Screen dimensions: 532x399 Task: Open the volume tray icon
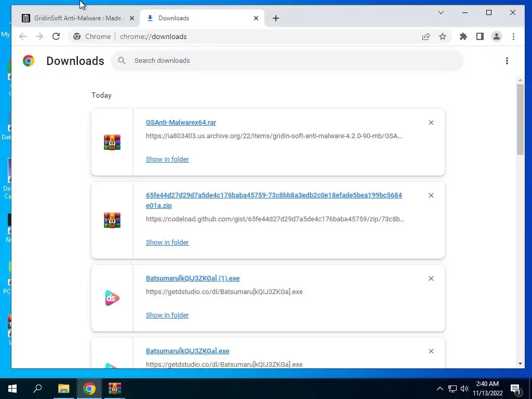coord(464,389)
